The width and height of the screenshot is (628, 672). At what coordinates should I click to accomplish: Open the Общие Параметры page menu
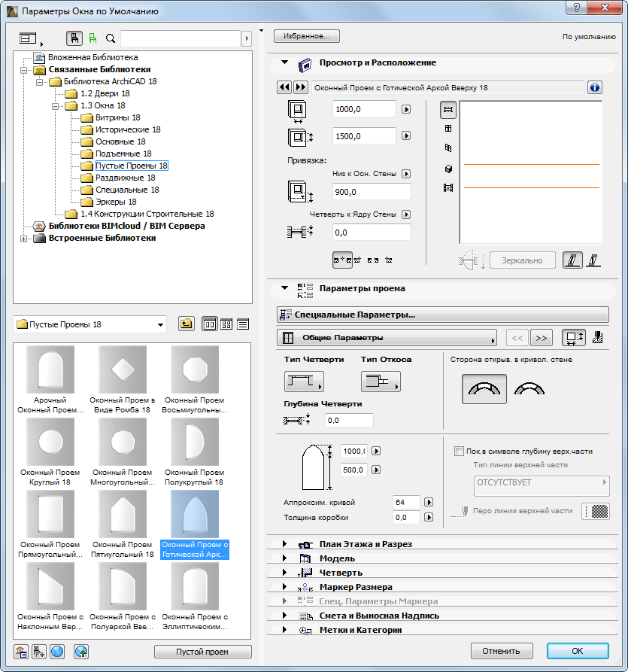tap(387, 338)
